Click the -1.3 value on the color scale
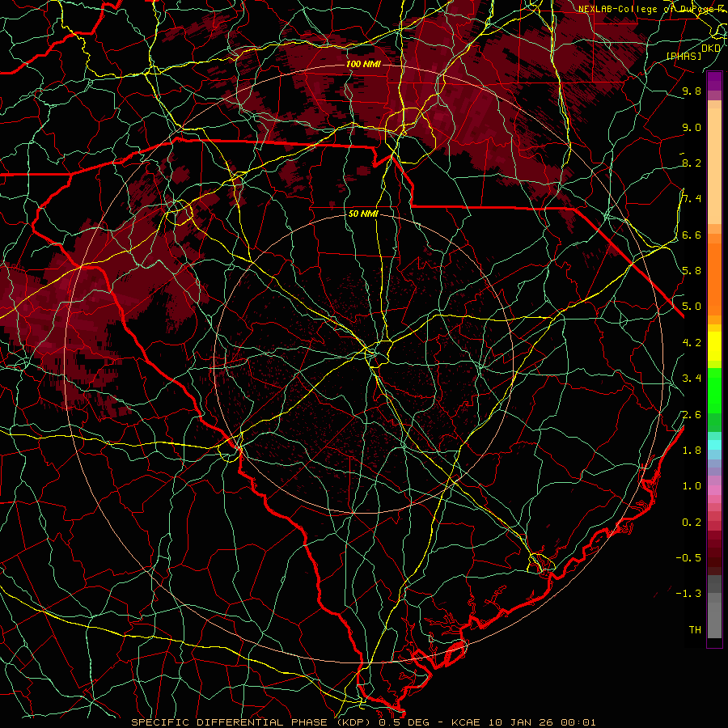 [688, 594]
